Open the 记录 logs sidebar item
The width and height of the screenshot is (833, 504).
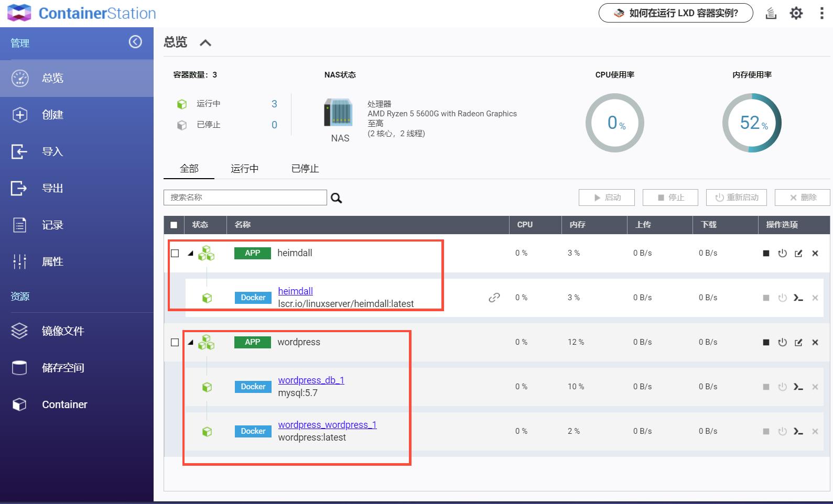pos(77,225)
